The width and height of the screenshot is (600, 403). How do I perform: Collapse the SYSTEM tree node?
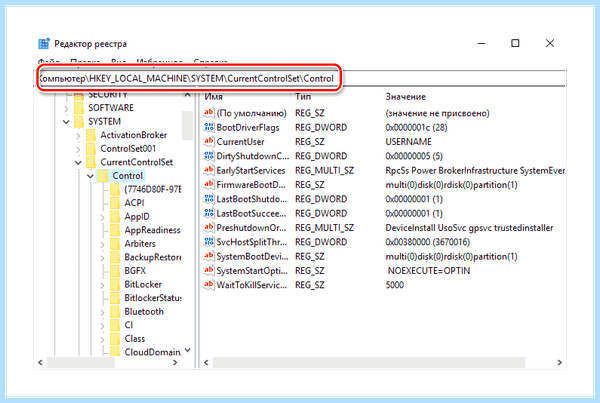(x=66, y=122)
